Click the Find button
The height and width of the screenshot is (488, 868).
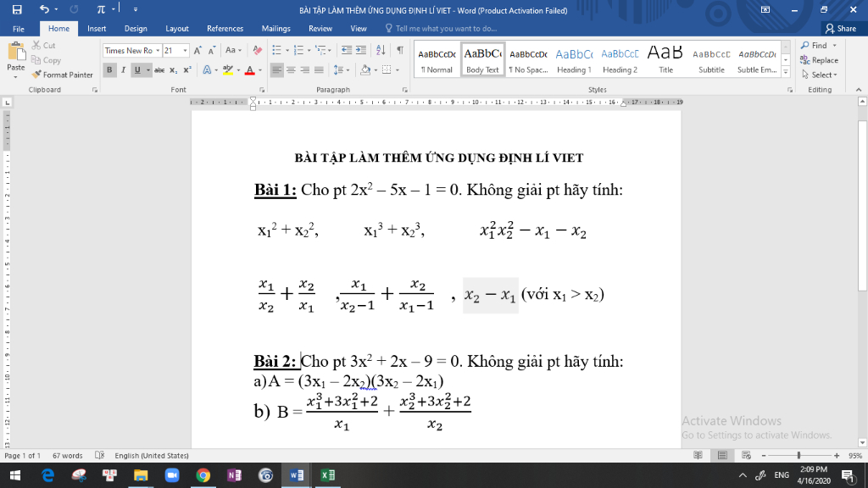pyautogui.click(x=815, y=46)
